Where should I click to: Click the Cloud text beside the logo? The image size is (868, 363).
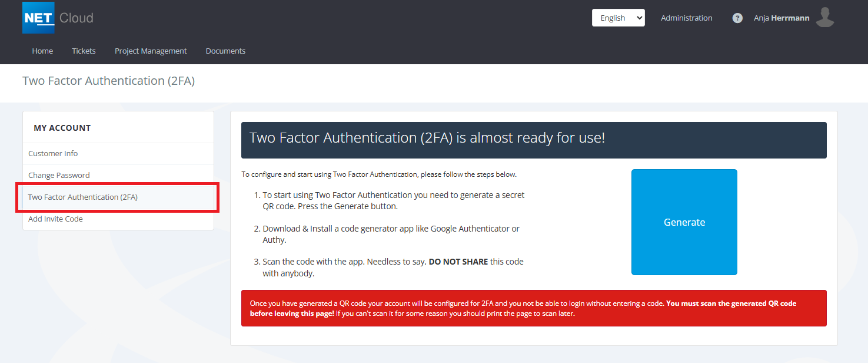coord(77,18)
